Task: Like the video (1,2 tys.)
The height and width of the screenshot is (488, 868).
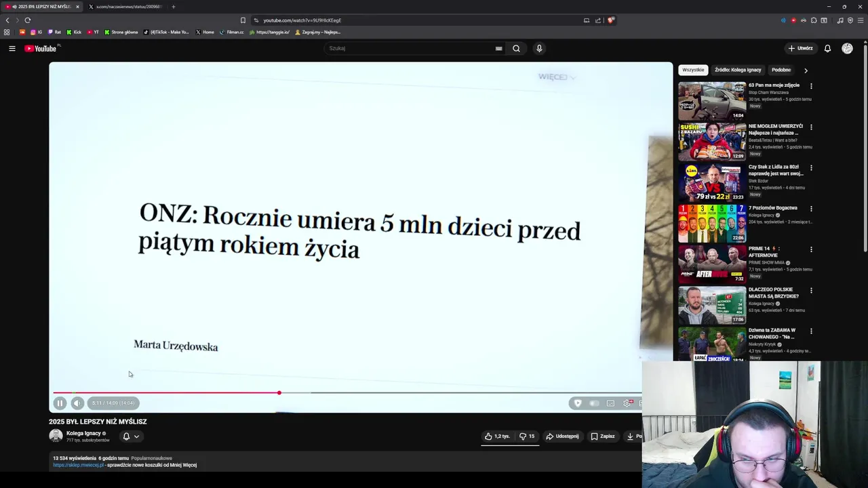Action: 497,436
